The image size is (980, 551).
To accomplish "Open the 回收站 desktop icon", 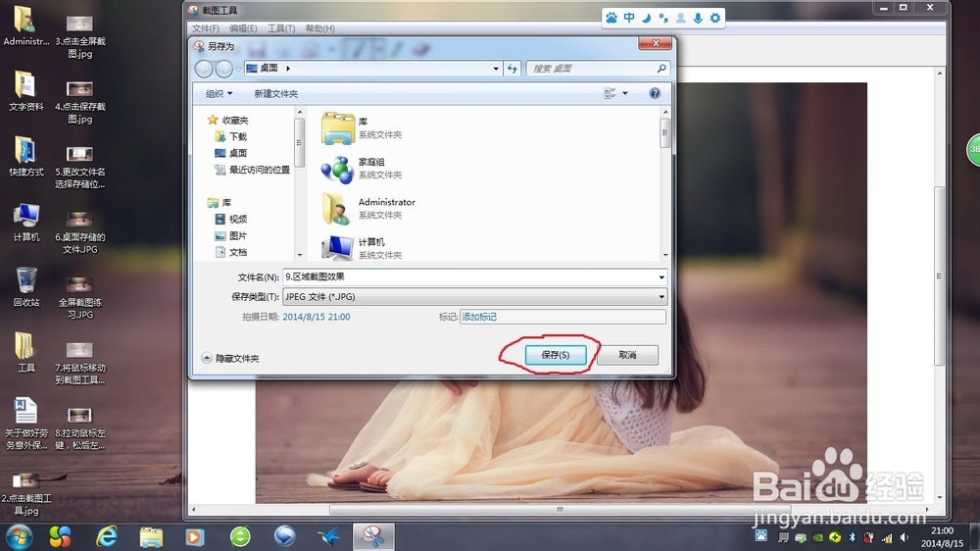I will 26,287.
